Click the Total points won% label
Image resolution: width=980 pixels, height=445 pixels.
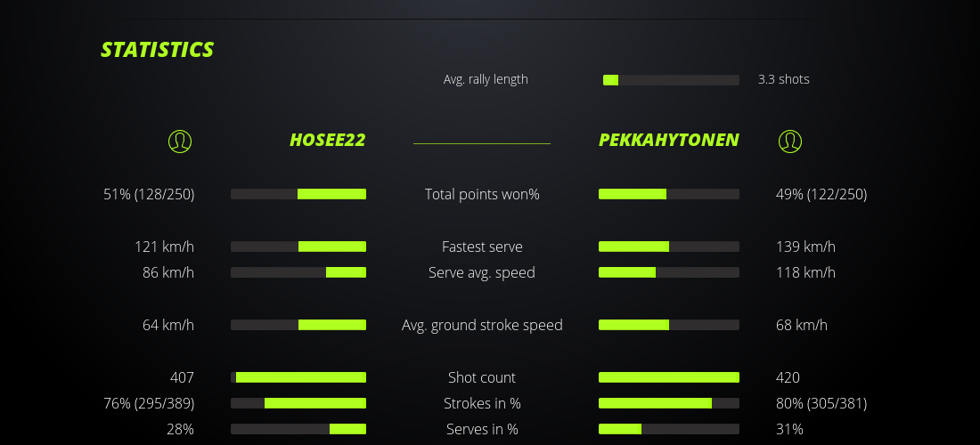[x=482, y=194]
